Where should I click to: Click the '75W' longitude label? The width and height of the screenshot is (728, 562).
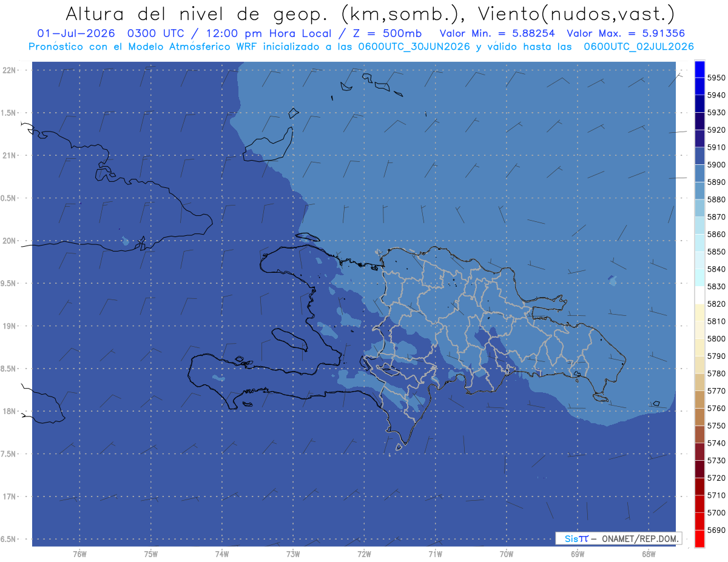tap(151, 554)
